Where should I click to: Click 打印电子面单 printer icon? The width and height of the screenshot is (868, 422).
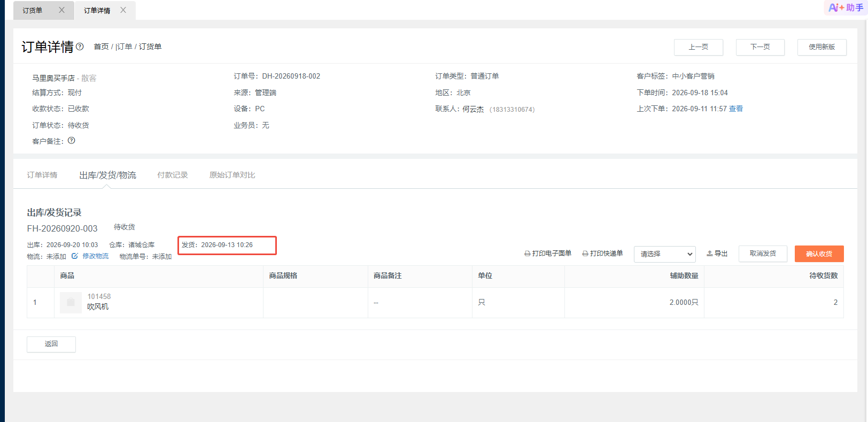point(527,254)
